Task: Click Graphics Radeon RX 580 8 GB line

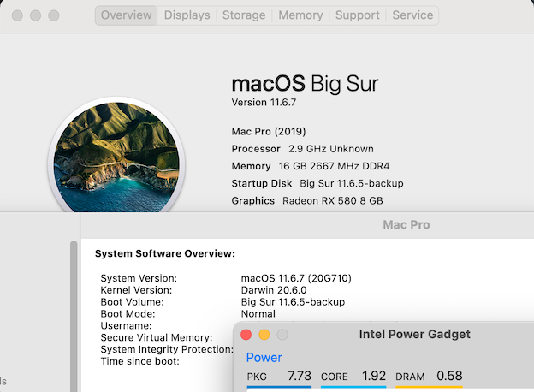Action: (x=307, y=201)
